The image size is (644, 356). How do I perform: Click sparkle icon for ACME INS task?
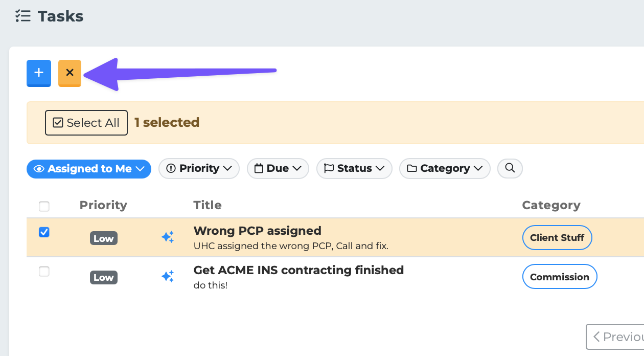pos(168,277)
